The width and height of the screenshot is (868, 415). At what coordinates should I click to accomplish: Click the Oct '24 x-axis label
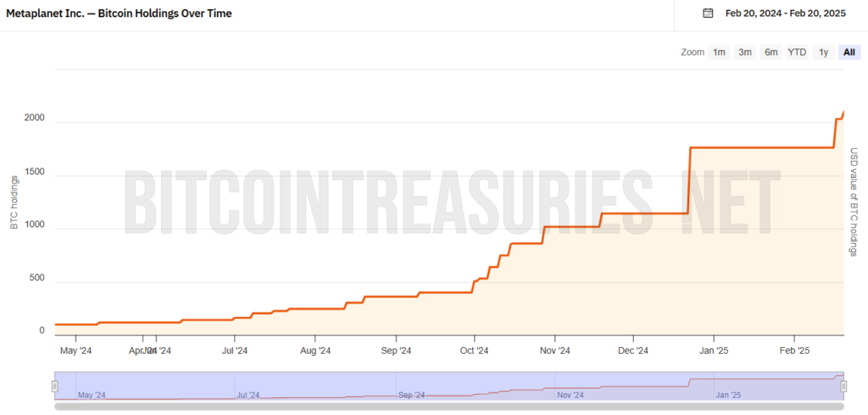click(475, 351)
